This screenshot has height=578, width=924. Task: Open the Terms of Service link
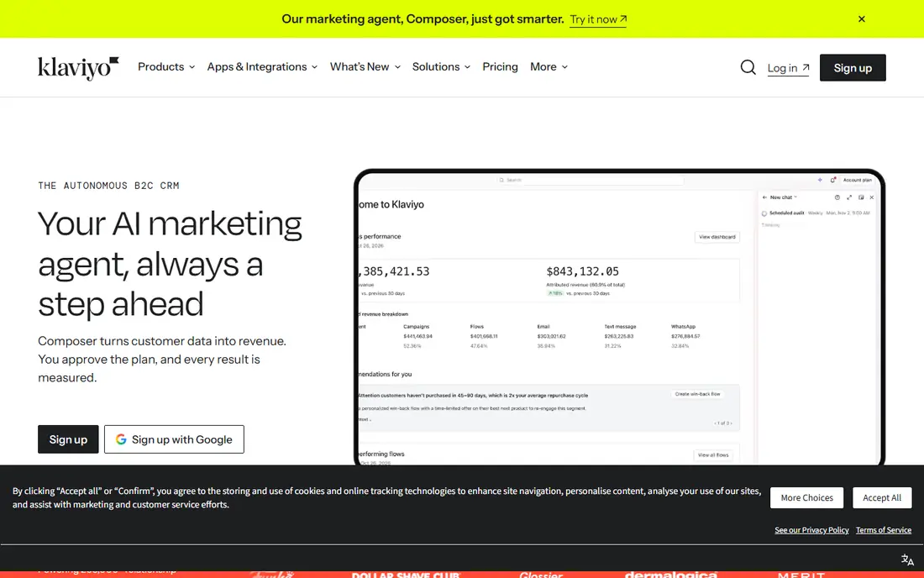coord(884,530)
